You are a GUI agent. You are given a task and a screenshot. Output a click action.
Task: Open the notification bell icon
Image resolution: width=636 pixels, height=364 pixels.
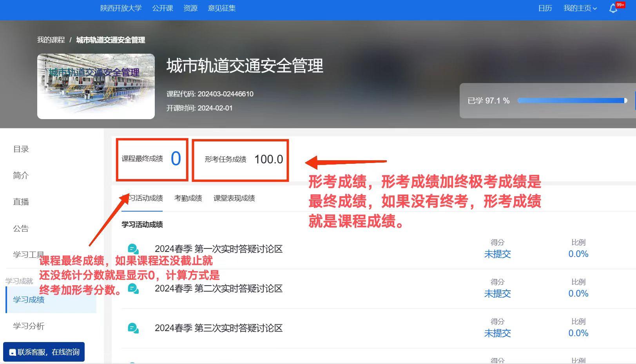tap(613, 9)
